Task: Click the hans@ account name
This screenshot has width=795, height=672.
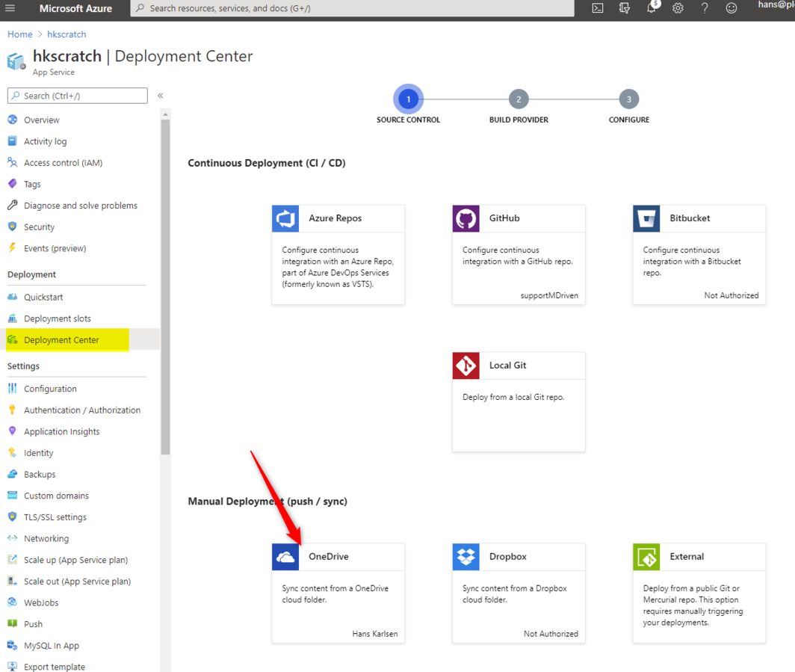Action: (x=776, y=4)
